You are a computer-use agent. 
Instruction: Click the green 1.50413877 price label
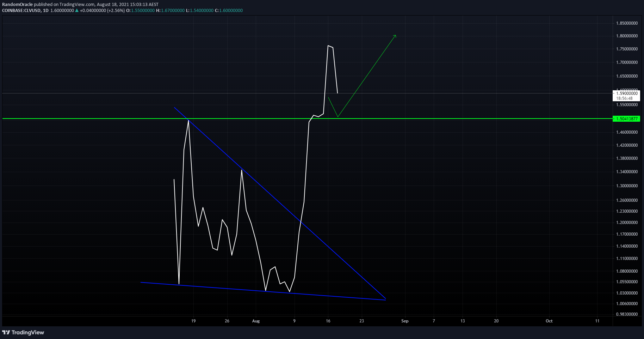(x=626, y=119)
